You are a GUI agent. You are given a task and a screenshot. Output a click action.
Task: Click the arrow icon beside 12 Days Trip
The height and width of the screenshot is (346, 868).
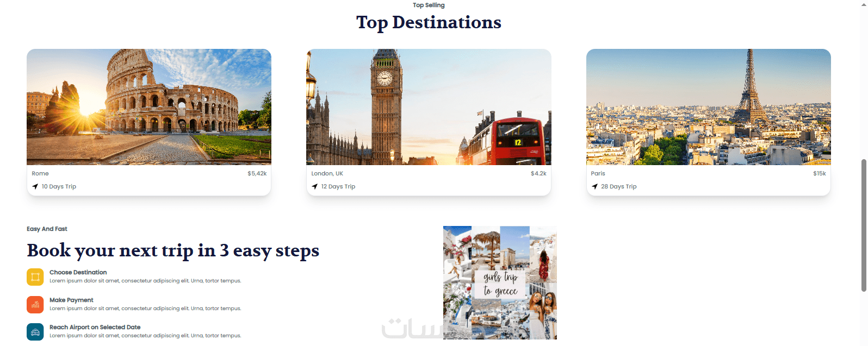point(315,186)
